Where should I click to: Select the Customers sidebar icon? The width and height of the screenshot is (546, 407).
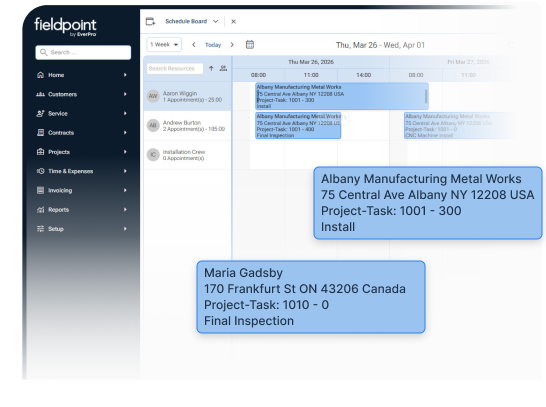point(40,94)
